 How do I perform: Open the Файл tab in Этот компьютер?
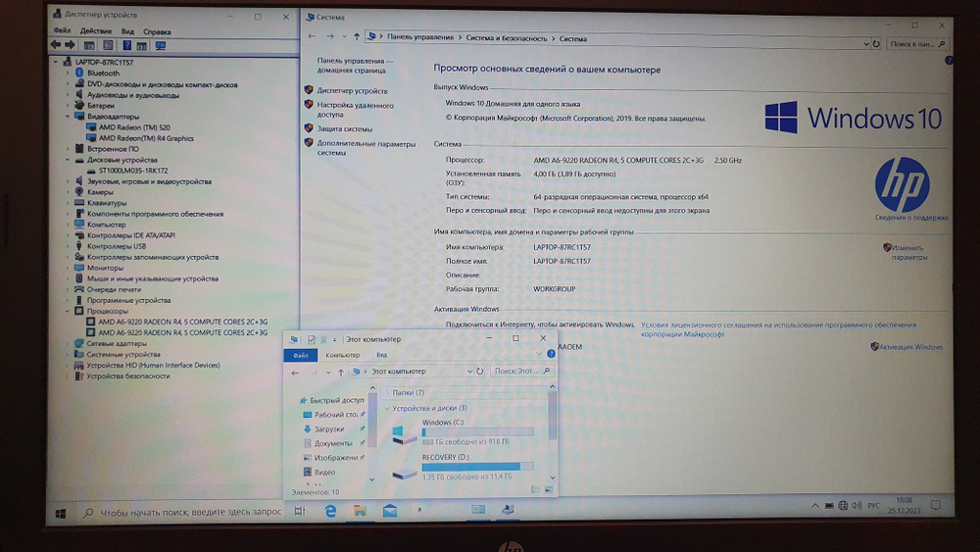[301, 355]
